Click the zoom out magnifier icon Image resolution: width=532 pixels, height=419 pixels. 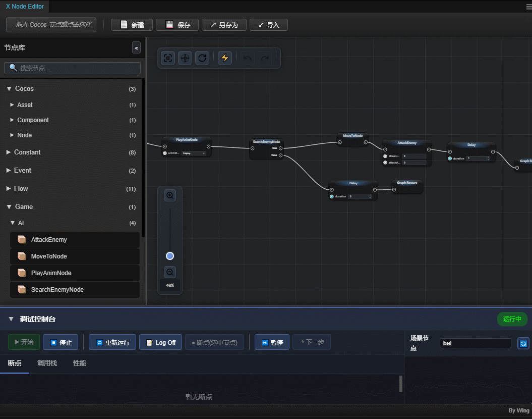pyautogui.click(x=170, y=272)
